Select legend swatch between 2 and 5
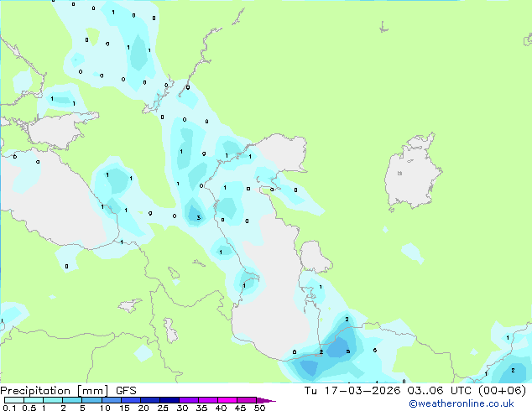The width and height of the screenshot is (532, 411). click(72, 400)
